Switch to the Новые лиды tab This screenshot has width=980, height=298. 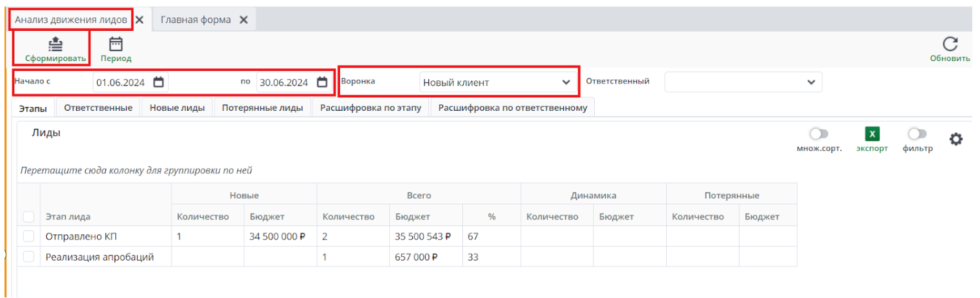coord(177,108)
